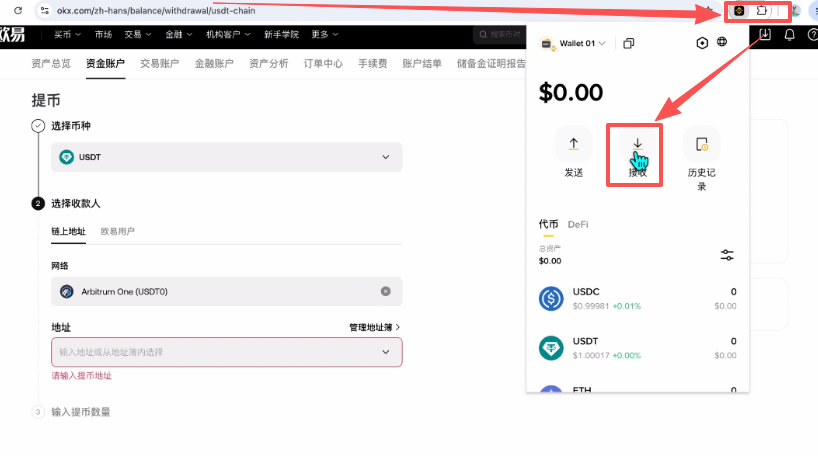Click the globe network icon in wallet
This screenshot has height=456, width=818.
[721, 42]
